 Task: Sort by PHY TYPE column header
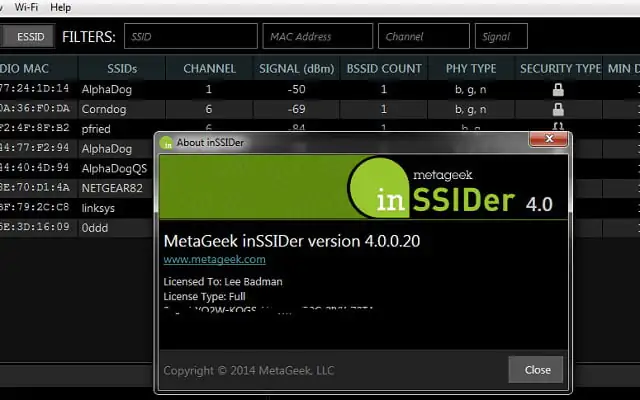(x=471, y=68)
